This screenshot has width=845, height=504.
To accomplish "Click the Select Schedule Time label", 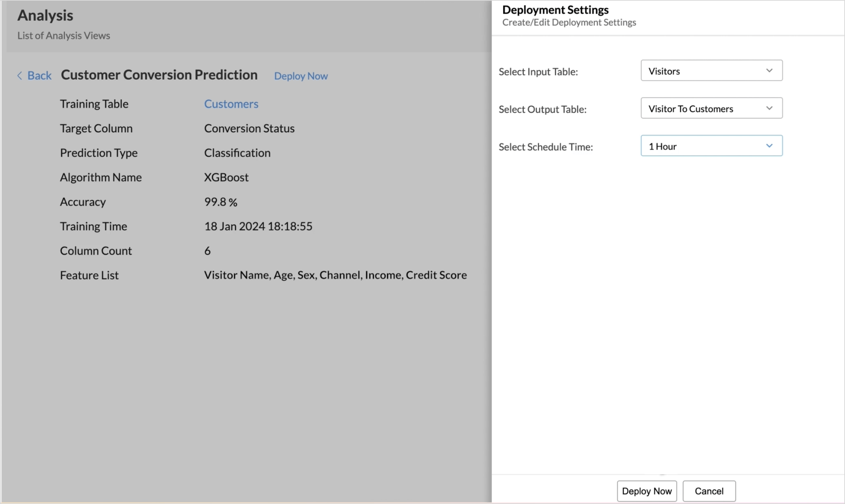I will (x=545, y=147).
